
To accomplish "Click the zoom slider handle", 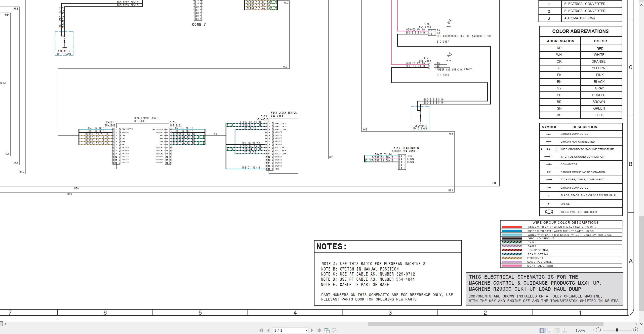I will coord(617,330).
